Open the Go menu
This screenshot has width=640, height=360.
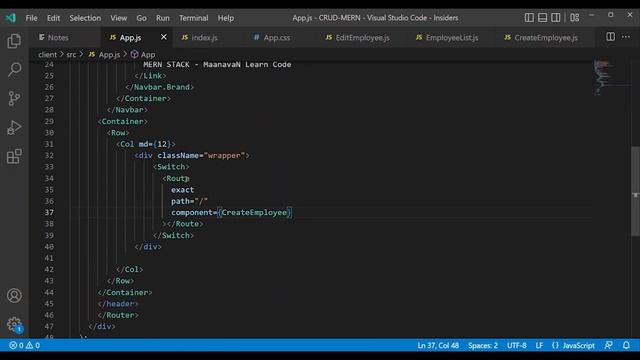[141, 18]
